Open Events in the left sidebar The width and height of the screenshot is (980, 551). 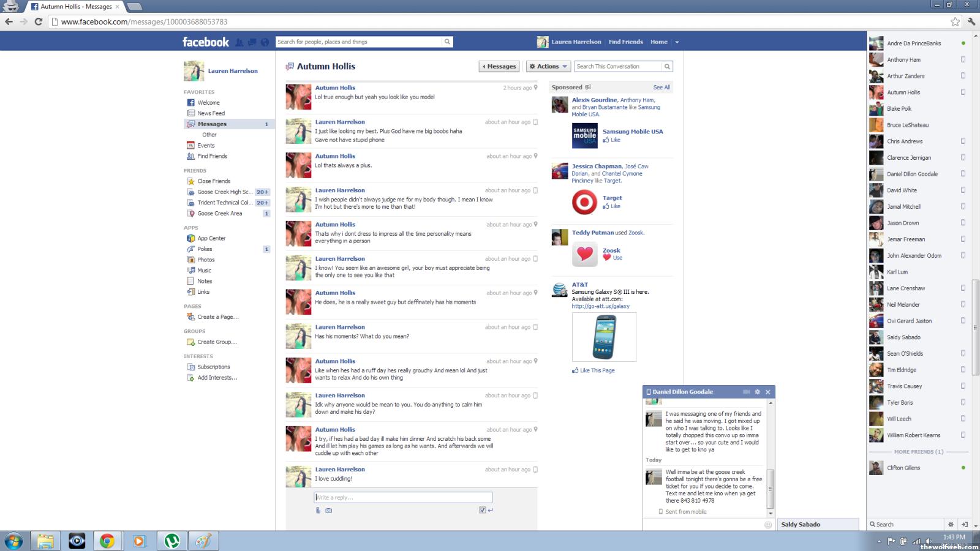pos(206,146)
